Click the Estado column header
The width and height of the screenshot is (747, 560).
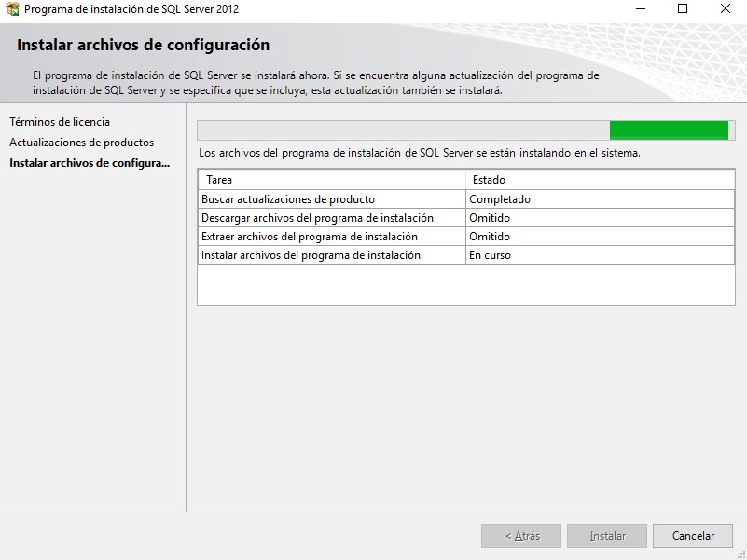tap(601, 180)
